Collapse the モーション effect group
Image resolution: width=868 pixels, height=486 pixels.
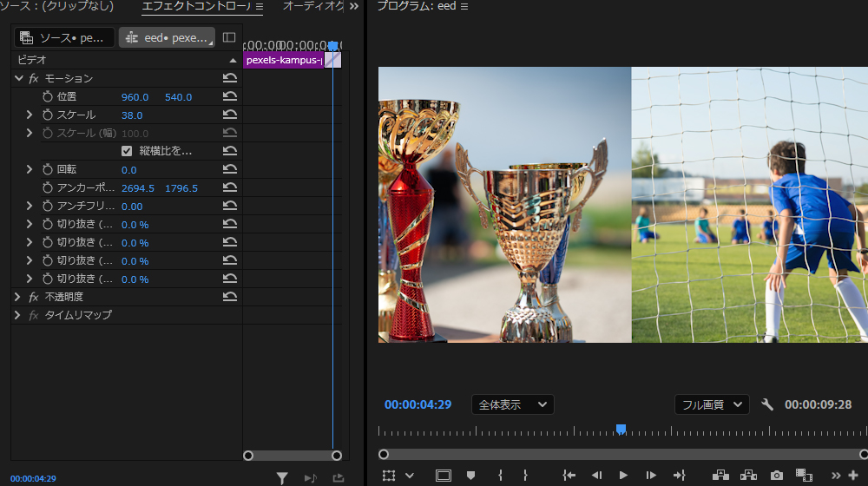(19, 78)
